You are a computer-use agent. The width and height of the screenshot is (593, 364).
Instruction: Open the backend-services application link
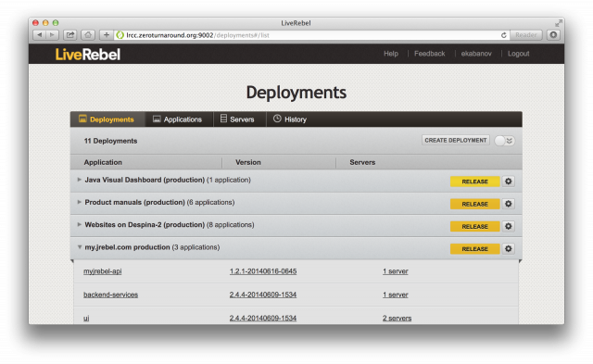[x=110, y=295]
